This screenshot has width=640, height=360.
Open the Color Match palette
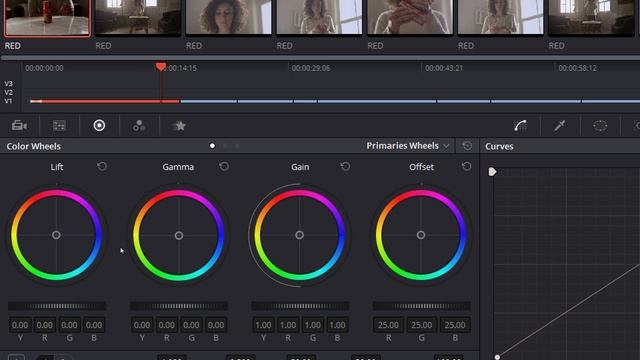59,125
